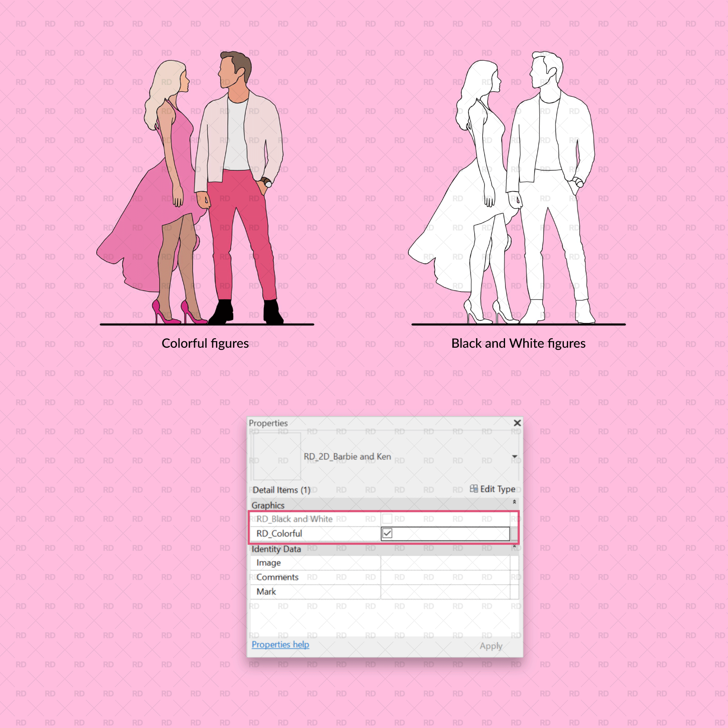Close the Properties palette

click(x=517, y=423)
